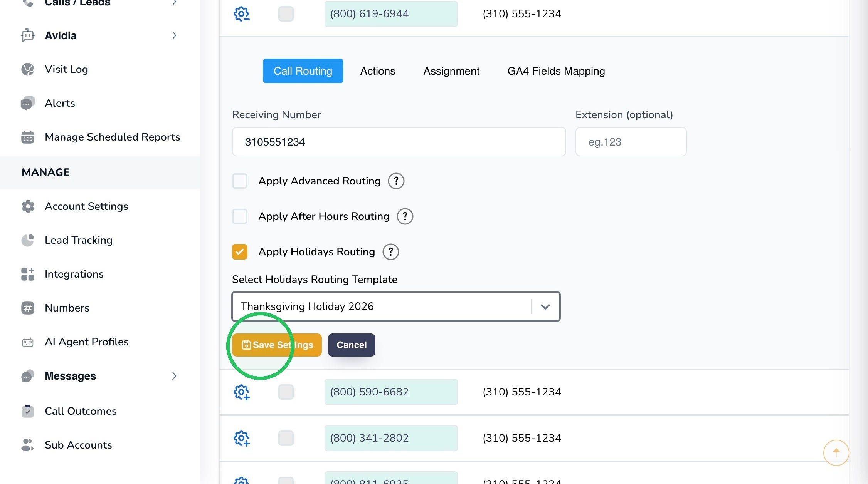Image resolution: width=868 pixels, height=484 pixels.
Task: Open Avidia bot icon in sidebar
Action: point(27,35)
